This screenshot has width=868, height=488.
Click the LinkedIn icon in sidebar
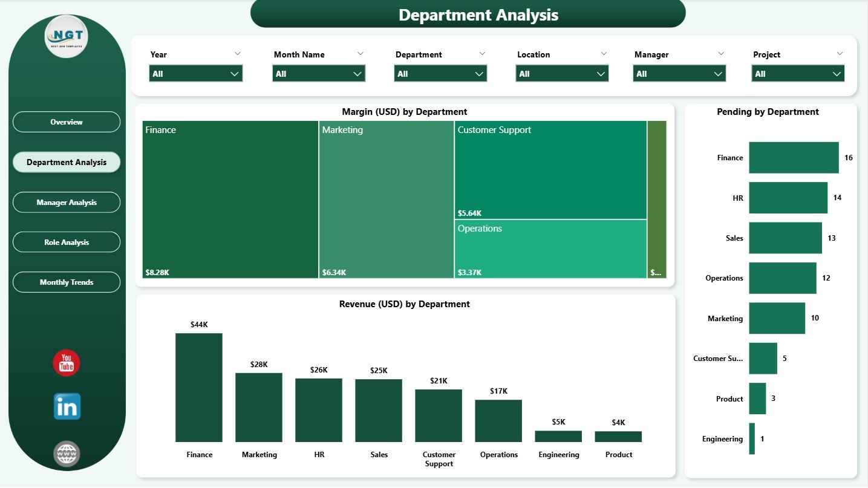pos(67,406)
